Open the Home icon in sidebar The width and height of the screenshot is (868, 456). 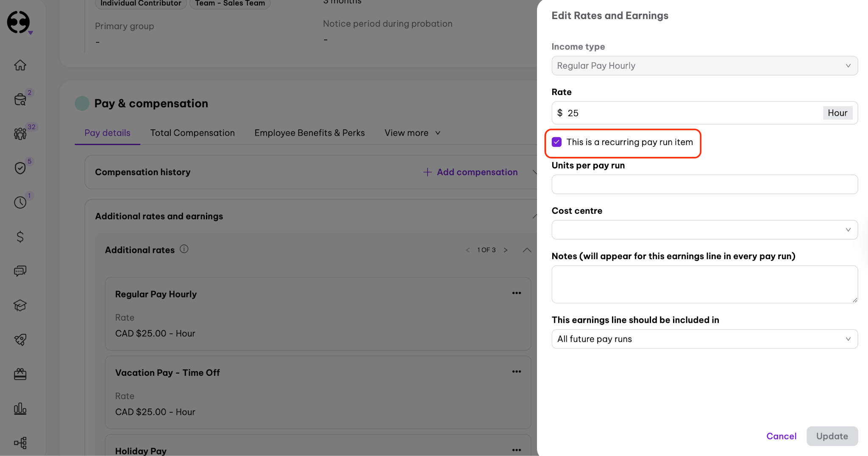(20, 65)
